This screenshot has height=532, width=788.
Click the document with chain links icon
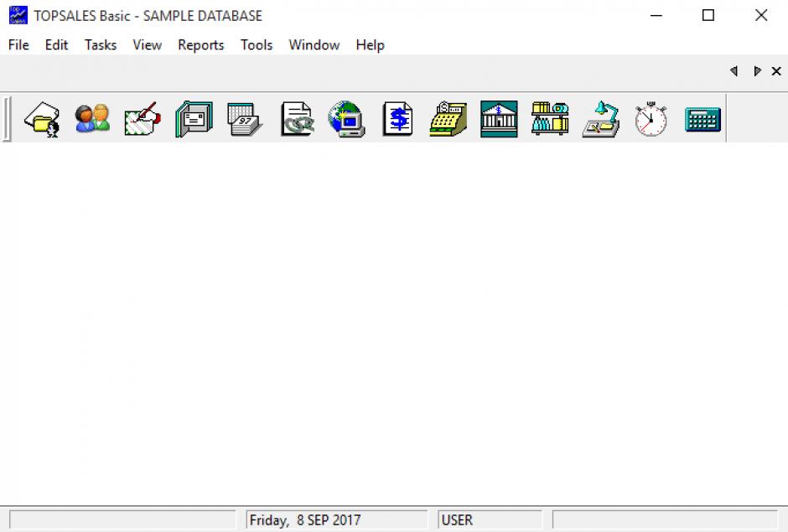tap(297, 119)
